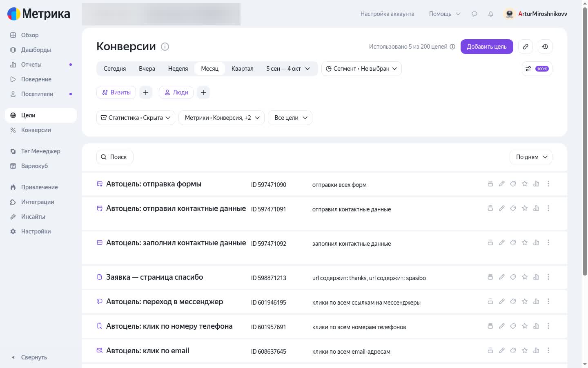Open bar chart for 'Автоцель: клик по email'
Image resolution: width=588 pixels, height=368 pixels.
(536, 351)
